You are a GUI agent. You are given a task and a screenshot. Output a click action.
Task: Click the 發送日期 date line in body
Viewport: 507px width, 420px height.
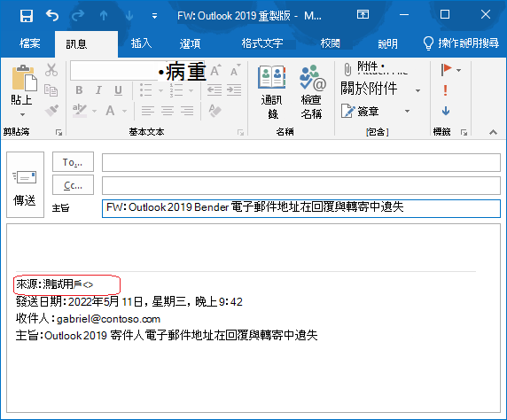(x=129, y=301)
